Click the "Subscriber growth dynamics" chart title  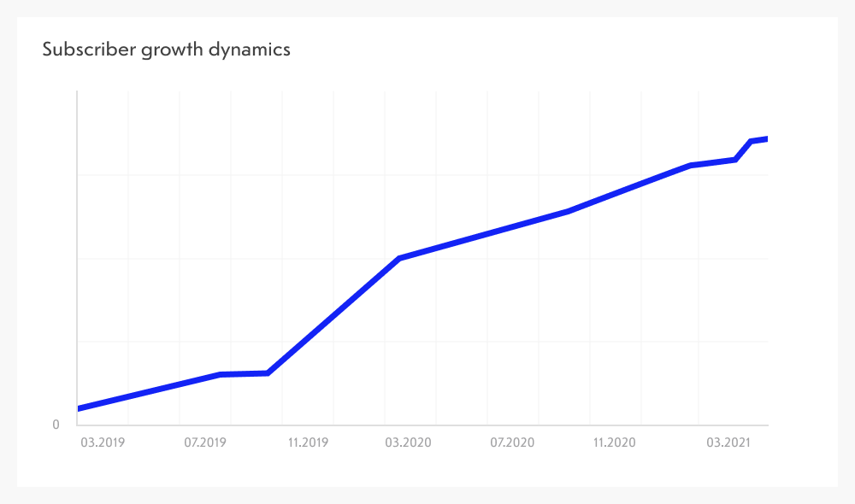167,50
